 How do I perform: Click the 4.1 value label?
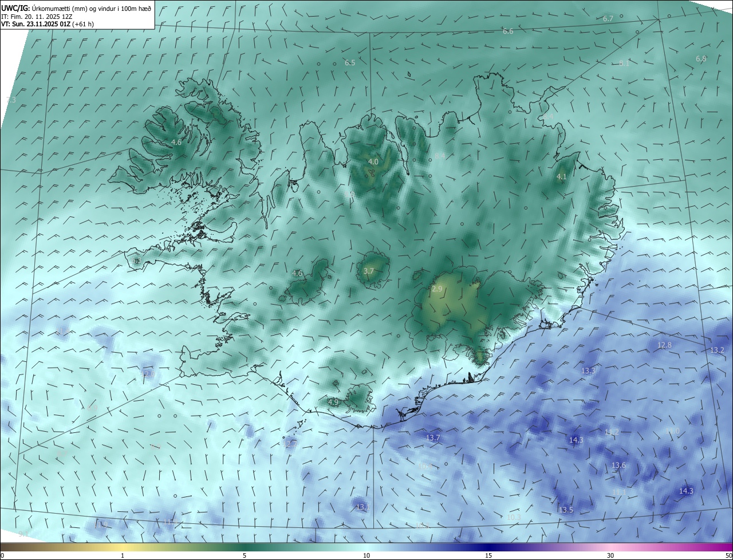(562, 177)
